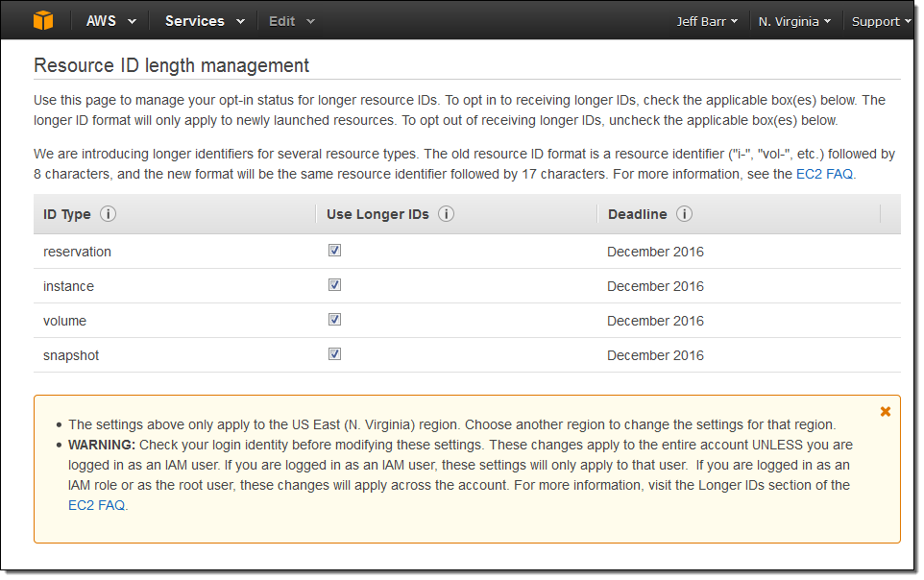This screenshot has width=924, height=580.
Task: Open the Edit menu in navbar
Action: [x=291, y=21]
